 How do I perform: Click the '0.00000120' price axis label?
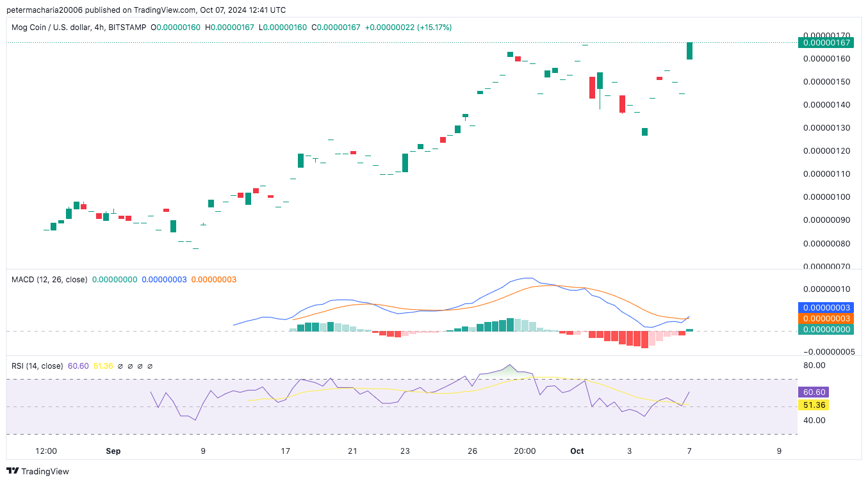(x=826, y=151)
